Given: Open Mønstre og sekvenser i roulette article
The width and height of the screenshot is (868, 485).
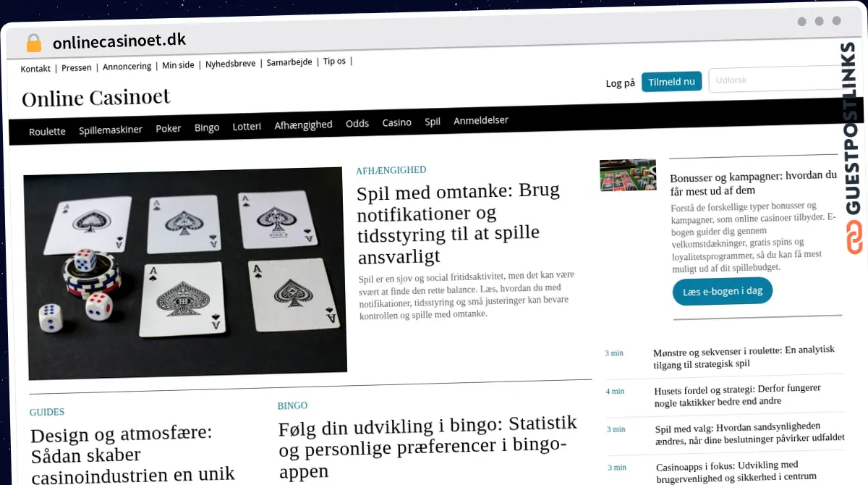Looking at the screenshot, I should (x=744, y=357).
